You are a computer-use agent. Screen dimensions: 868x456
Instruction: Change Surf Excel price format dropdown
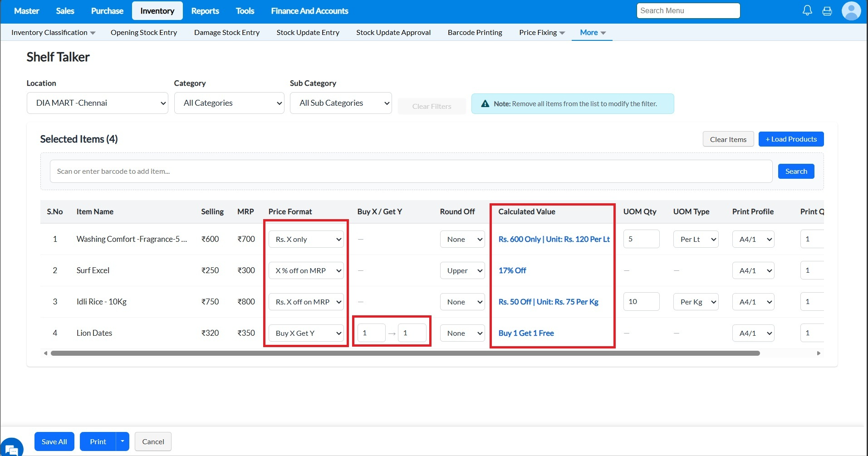306,270
